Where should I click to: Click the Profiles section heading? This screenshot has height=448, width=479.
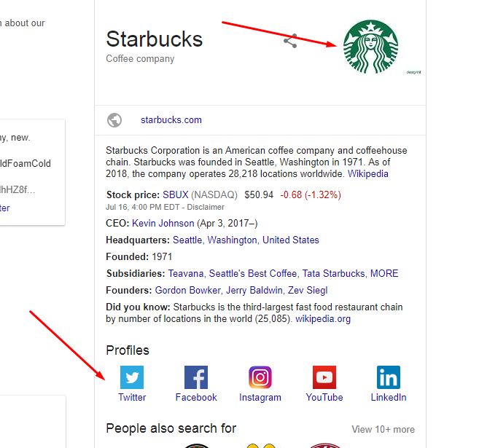click(128, 350)
